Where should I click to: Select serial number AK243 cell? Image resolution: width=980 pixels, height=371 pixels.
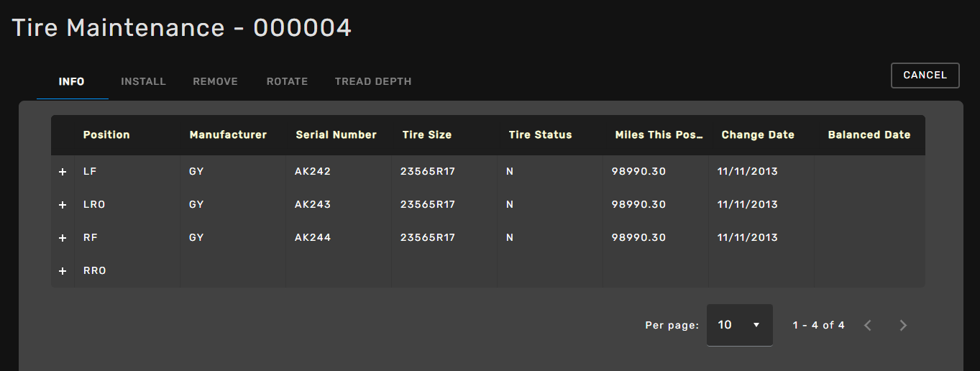point(313,204)
